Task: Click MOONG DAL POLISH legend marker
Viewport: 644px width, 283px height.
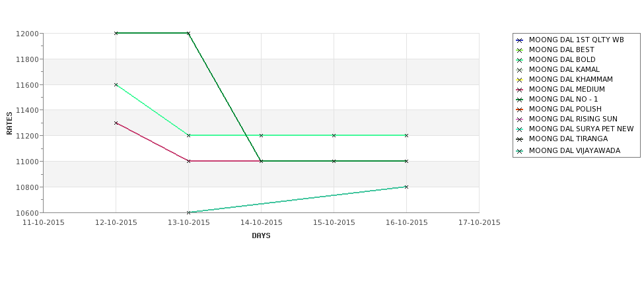Action: tap(520, 110)
